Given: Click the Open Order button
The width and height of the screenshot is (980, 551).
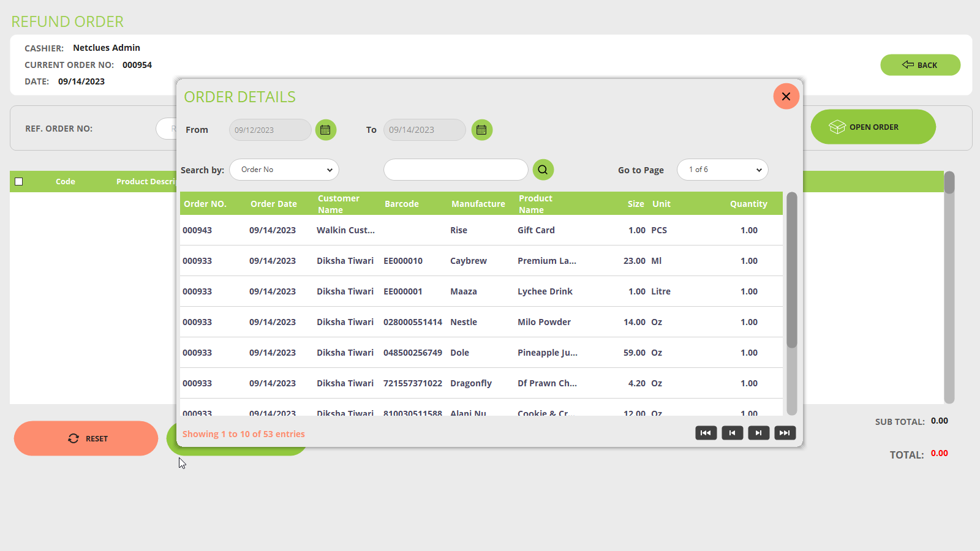Looking at the screenshot, I should click(x=873, y=127).
